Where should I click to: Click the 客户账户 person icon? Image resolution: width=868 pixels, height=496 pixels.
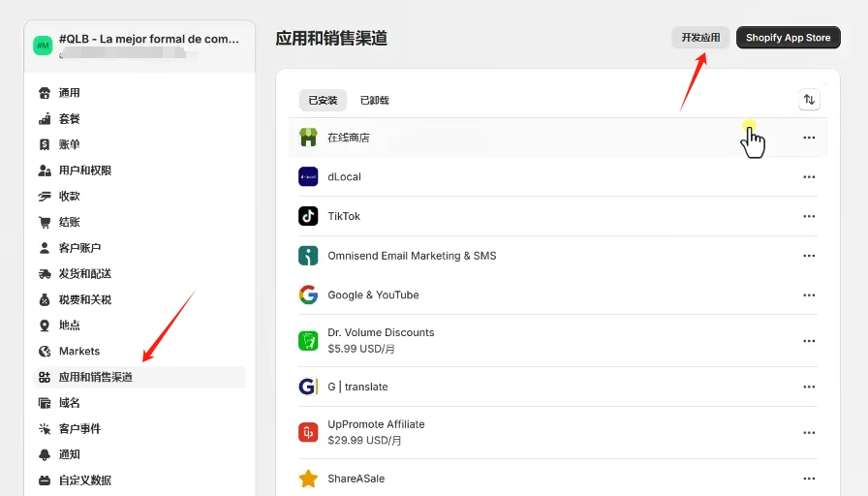click(x=45, y=248)
